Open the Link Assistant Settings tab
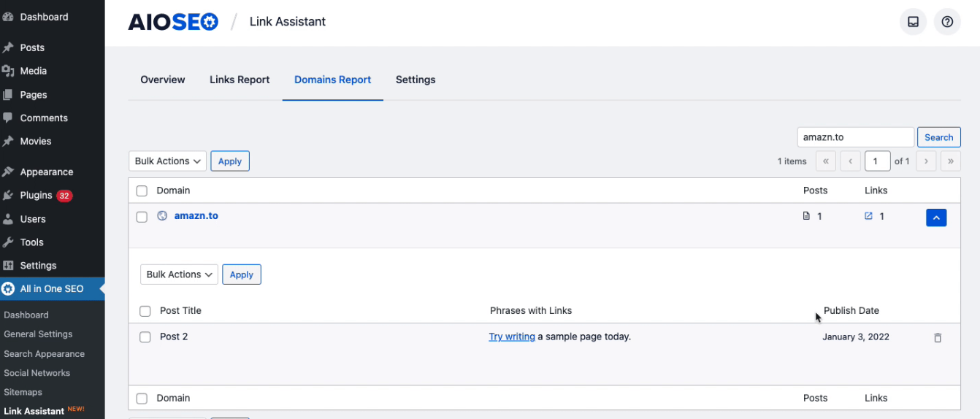The width and height of the screenshot is (980, 419). (x=416, y=80)
